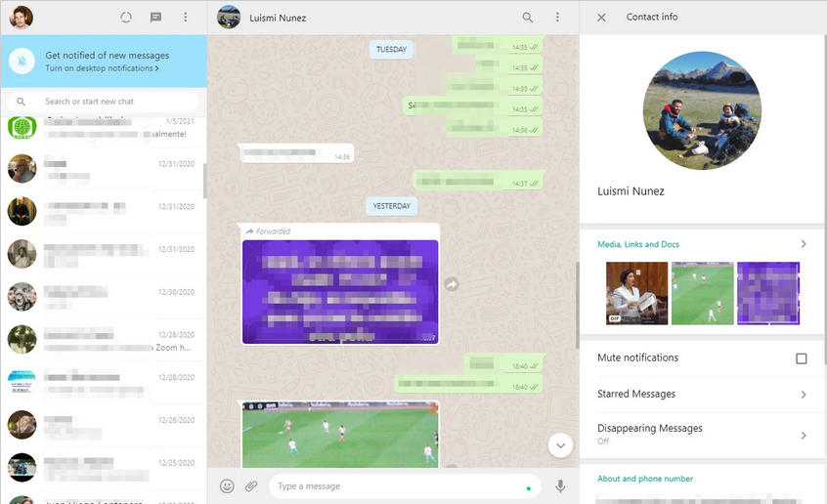Open the emoji picker
Image resolution: width=827 pixels, height=504 pixels.
click(x=227, y=486)
